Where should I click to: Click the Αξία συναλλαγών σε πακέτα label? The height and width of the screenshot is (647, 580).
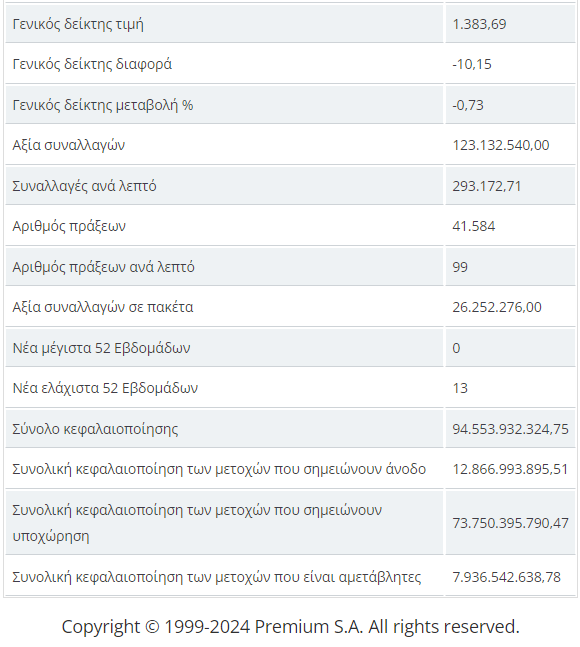[103, 307]
